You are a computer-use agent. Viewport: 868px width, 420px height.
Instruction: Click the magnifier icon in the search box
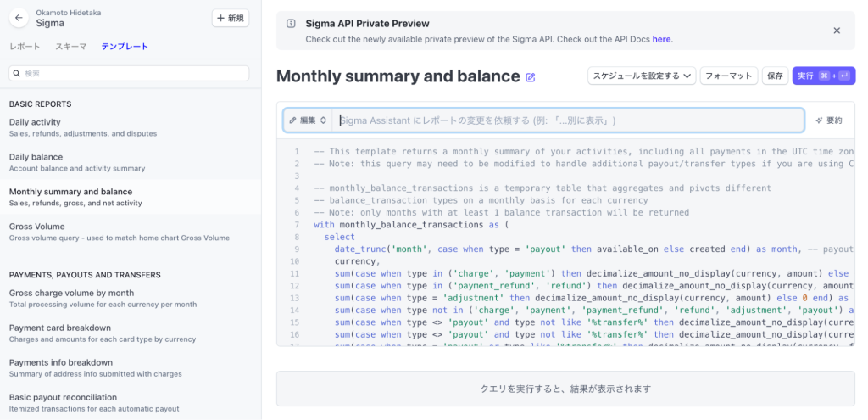click(17, 73)
